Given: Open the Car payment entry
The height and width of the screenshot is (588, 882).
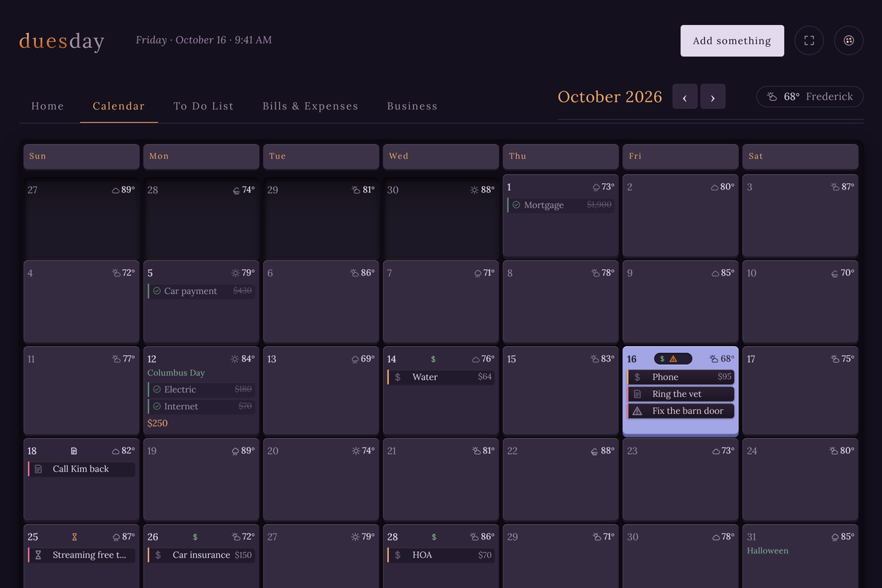Looking at the screenshot, I should (x=201, y=291).
